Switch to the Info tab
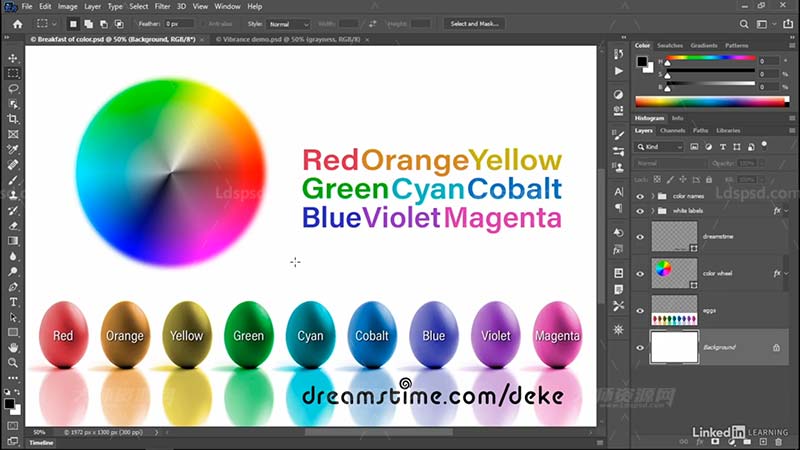 [678, 118]
